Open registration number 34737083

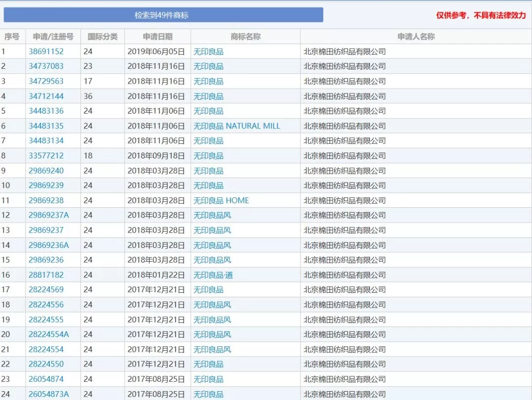pyautogui.click(x=46, y=66)
